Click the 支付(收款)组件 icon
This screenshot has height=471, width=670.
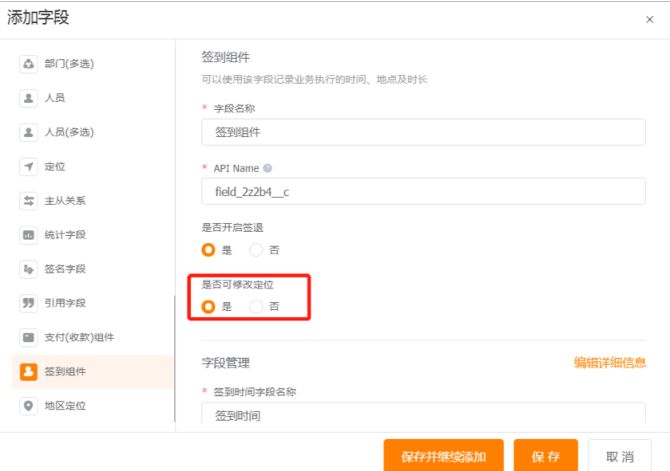pos(29,337)
